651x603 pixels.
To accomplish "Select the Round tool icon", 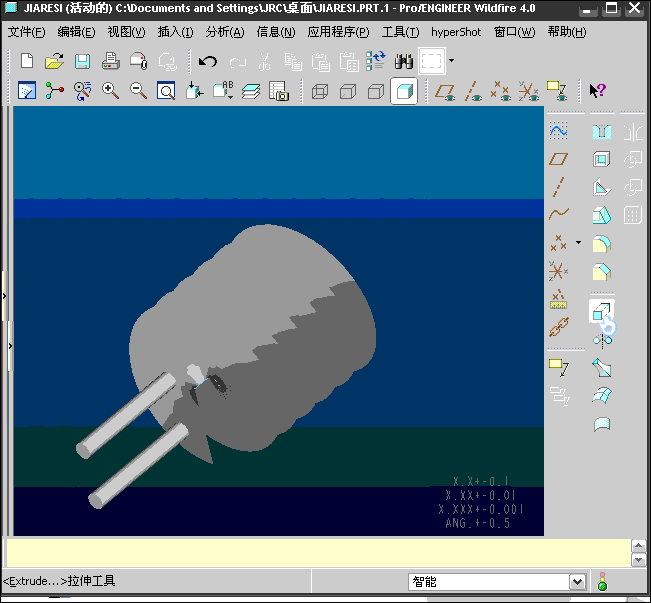I will [602, 244].
